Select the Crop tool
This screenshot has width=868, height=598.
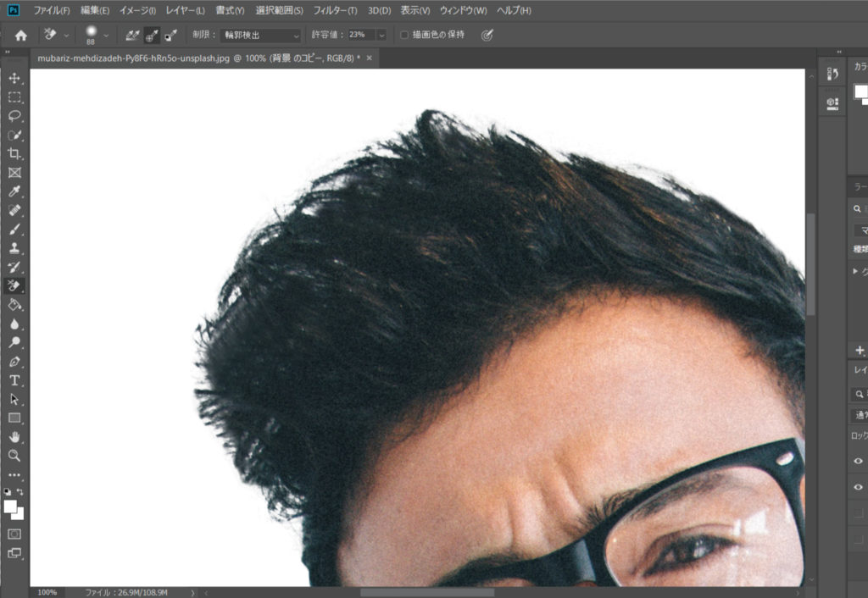coord(14,153)
